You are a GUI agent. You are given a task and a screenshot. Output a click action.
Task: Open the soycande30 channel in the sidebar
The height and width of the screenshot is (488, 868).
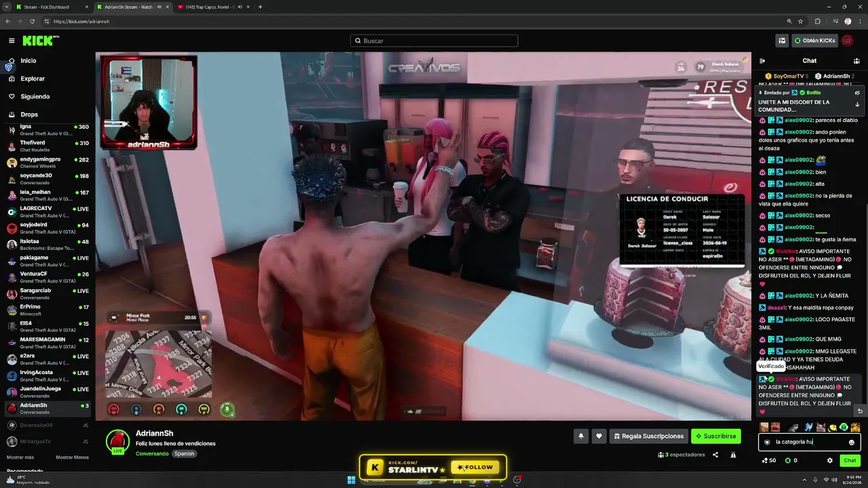[x=47, y=179]
